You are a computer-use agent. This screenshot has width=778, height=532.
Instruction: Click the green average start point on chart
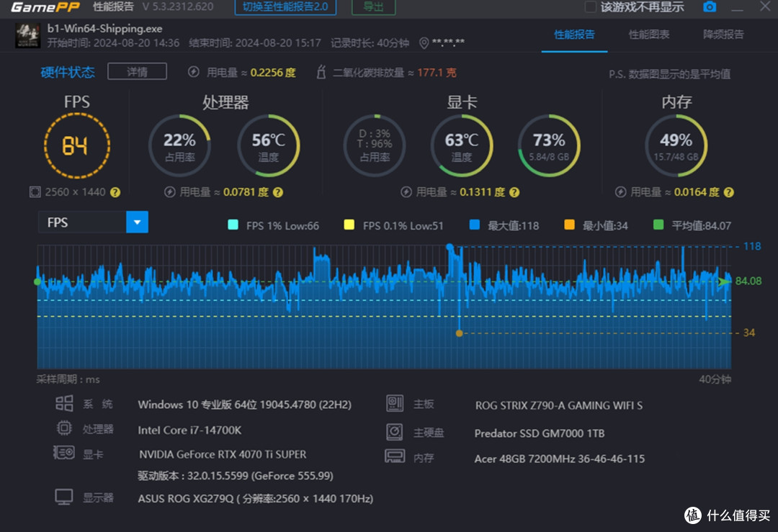click(37, 281)
